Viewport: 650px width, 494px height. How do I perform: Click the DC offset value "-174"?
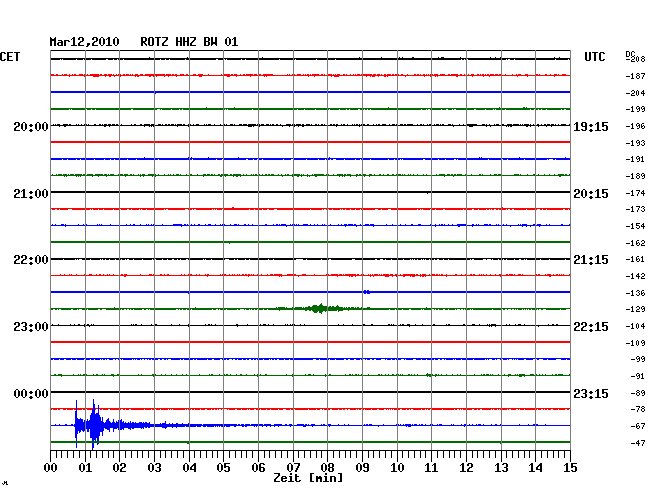click(x=635, y=193)
